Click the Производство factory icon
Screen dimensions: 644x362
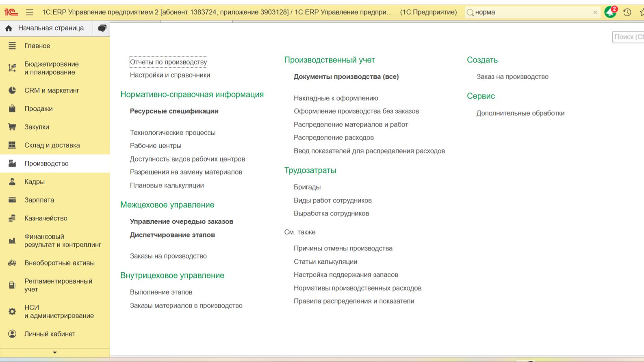click(12, 164)
